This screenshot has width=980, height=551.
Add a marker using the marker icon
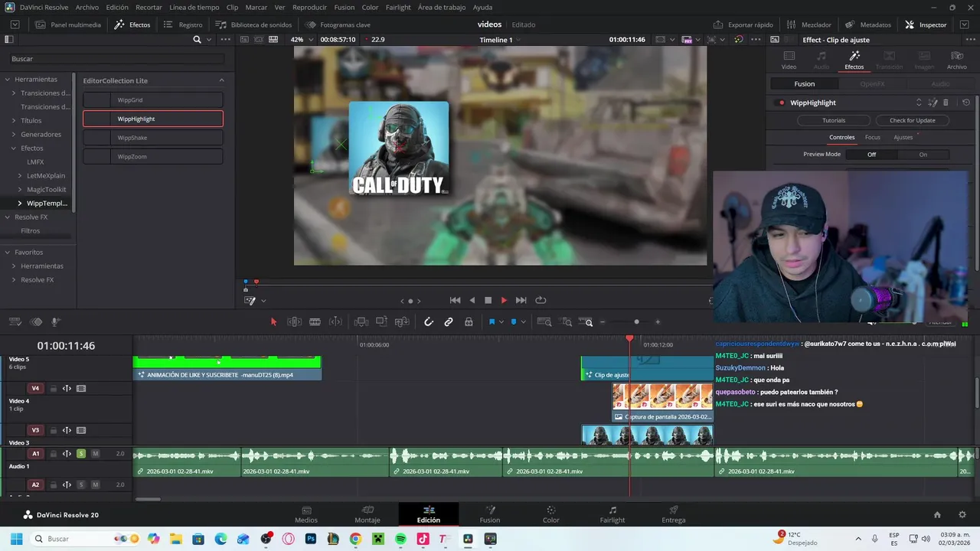(514, 322)
